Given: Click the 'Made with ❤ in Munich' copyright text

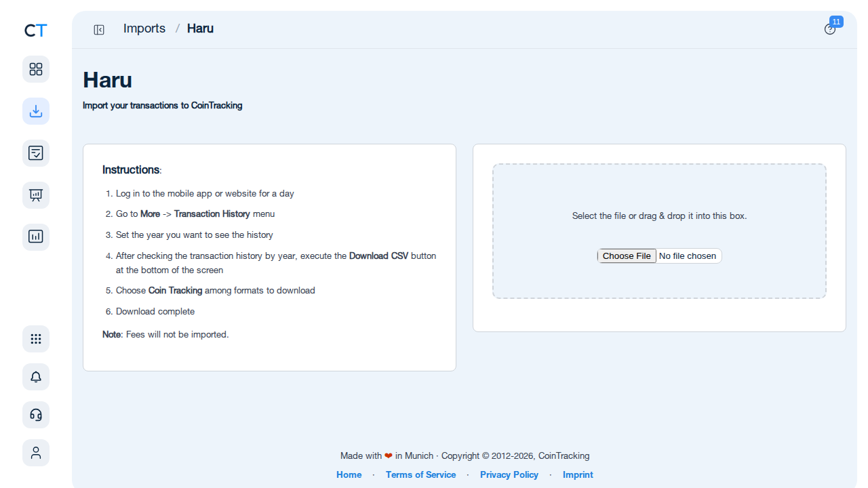Looking at the screenshot, I should [x=465, y=455].
